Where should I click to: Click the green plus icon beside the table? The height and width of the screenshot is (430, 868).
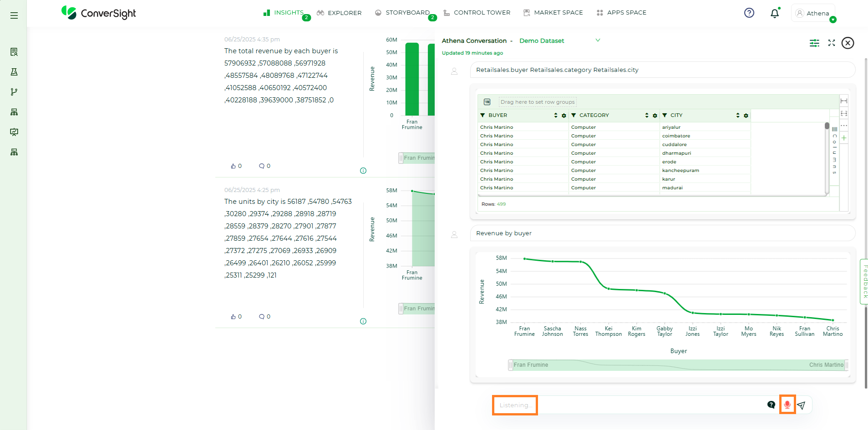point(844,138)
